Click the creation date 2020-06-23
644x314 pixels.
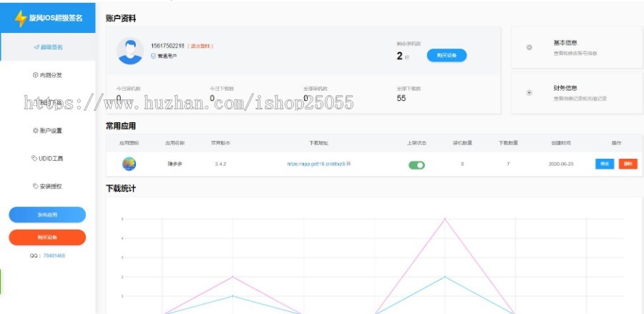[x=560, y=164]
